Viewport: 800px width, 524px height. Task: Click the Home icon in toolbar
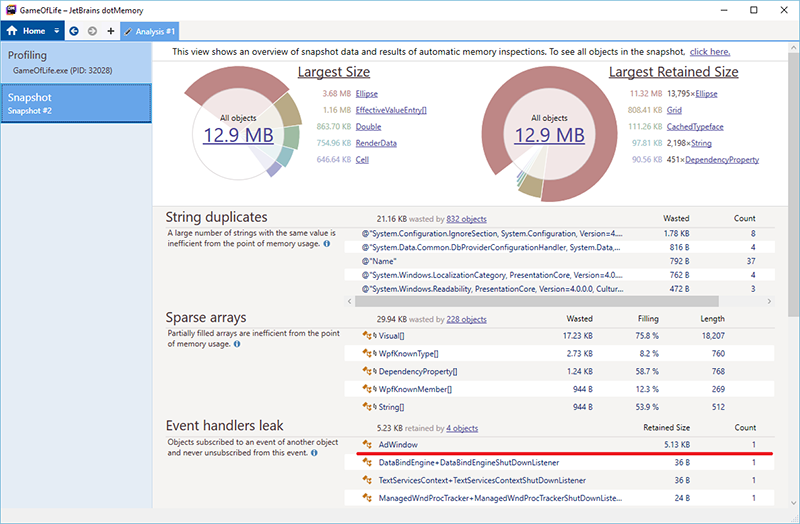13,31
